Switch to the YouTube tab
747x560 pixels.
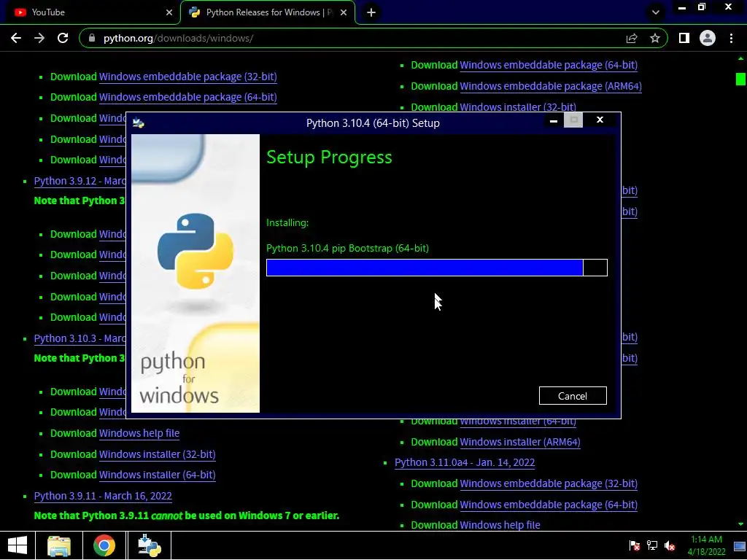[90, 12]
